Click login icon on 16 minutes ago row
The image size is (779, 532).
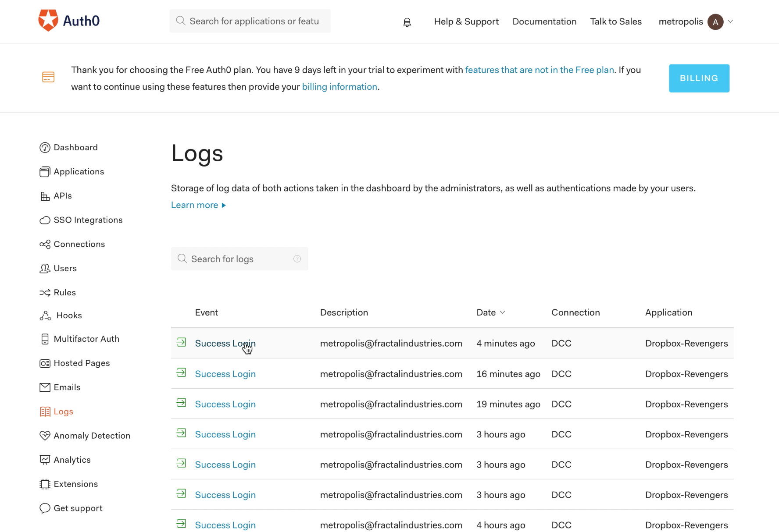[181, 372]
